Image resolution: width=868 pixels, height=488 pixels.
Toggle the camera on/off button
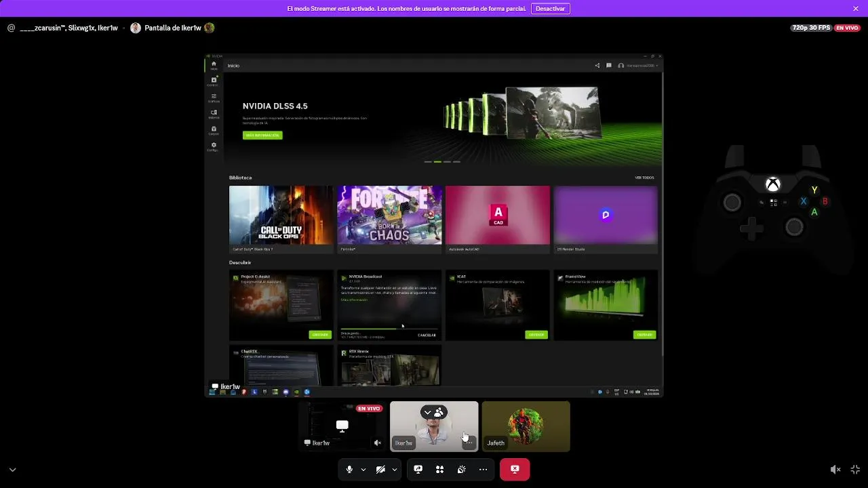(380, 469)
